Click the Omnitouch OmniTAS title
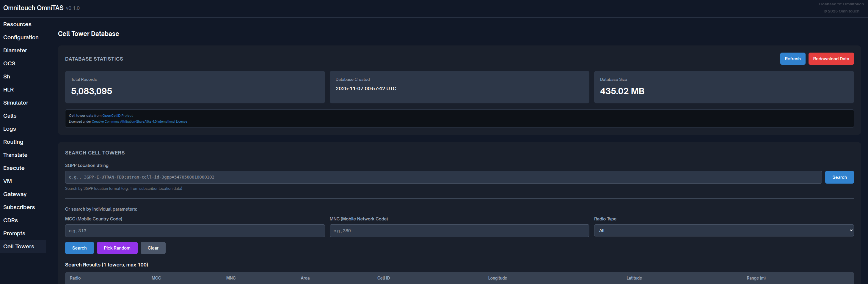868x284 pixels. pyautogui.click(x=33, y=8)
